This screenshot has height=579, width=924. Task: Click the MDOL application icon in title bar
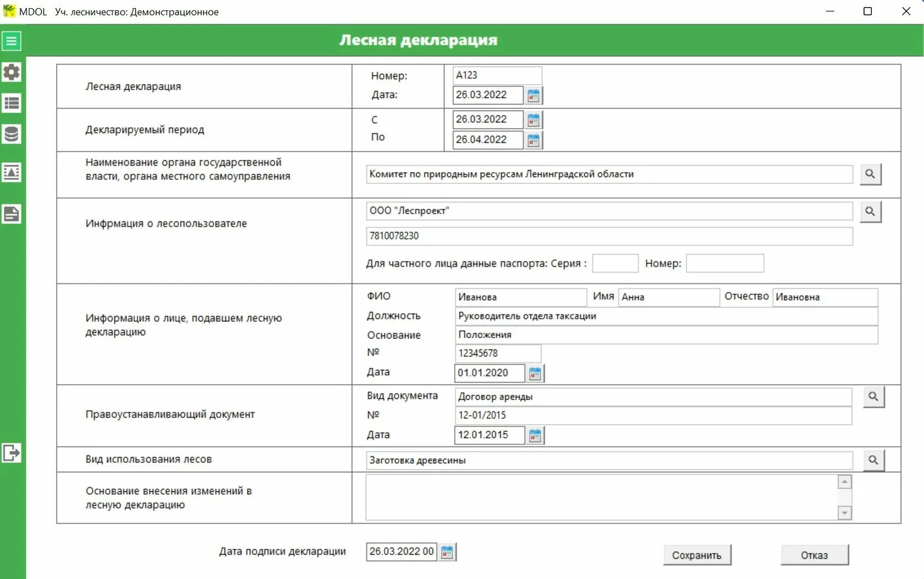click(x=9, y=11)
